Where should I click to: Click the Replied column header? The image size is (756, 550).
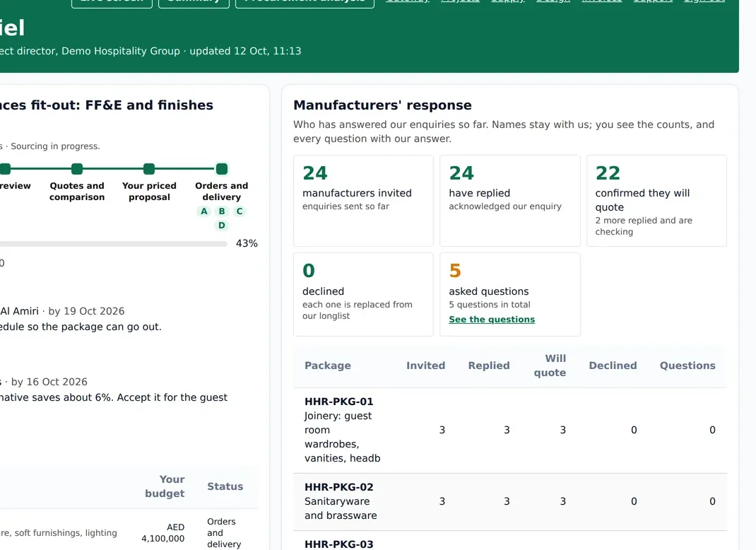(489, 365)
